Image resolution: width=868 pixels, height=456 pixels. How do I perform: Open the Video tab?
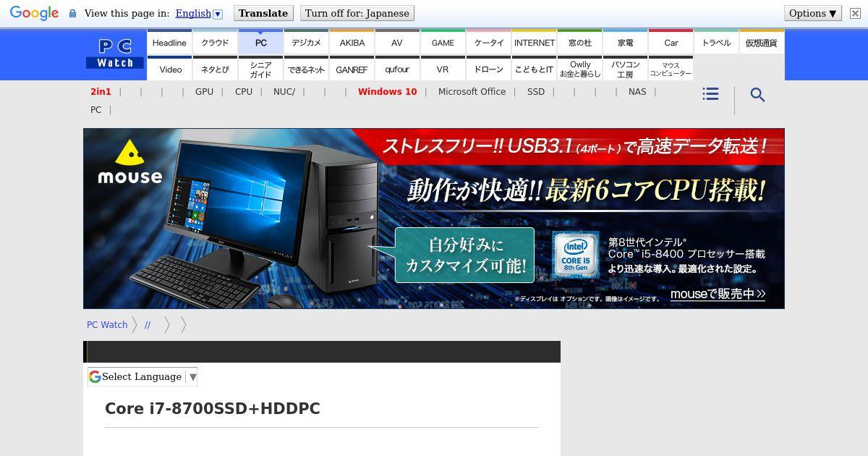pos(169,69)
